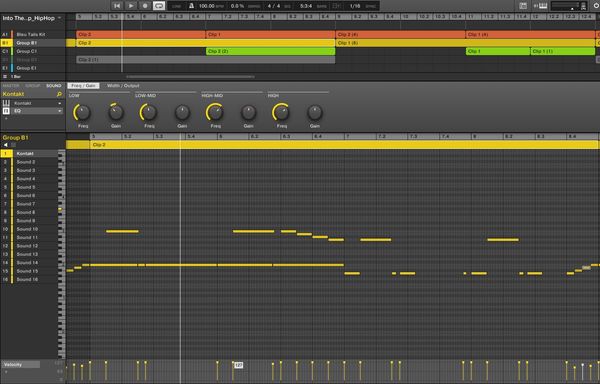Click the yellow Clip 2 header in piano roll

pos(344,145)
